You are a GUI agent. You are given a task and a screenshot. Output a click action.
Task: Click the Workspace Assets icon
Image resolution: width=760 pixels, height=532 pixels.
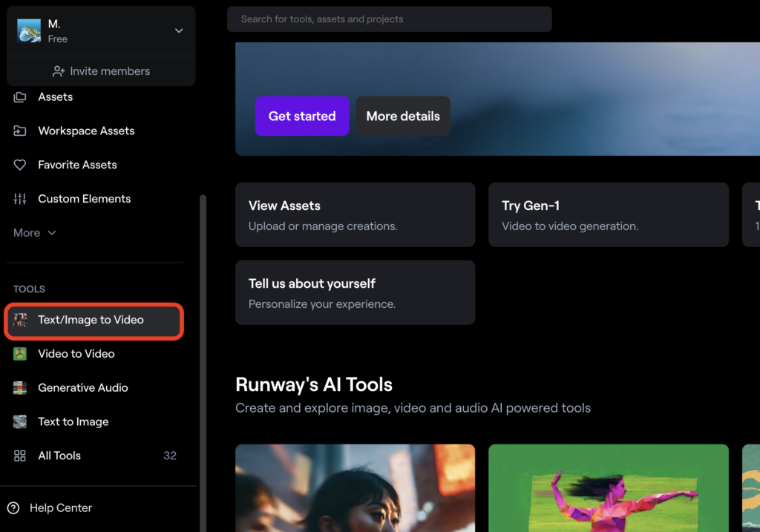pos(20,131)
